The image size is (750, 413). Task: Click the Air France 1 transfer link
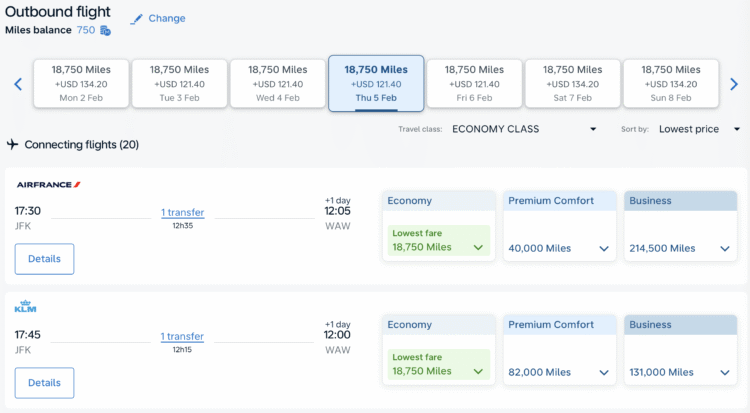point(182,212)
